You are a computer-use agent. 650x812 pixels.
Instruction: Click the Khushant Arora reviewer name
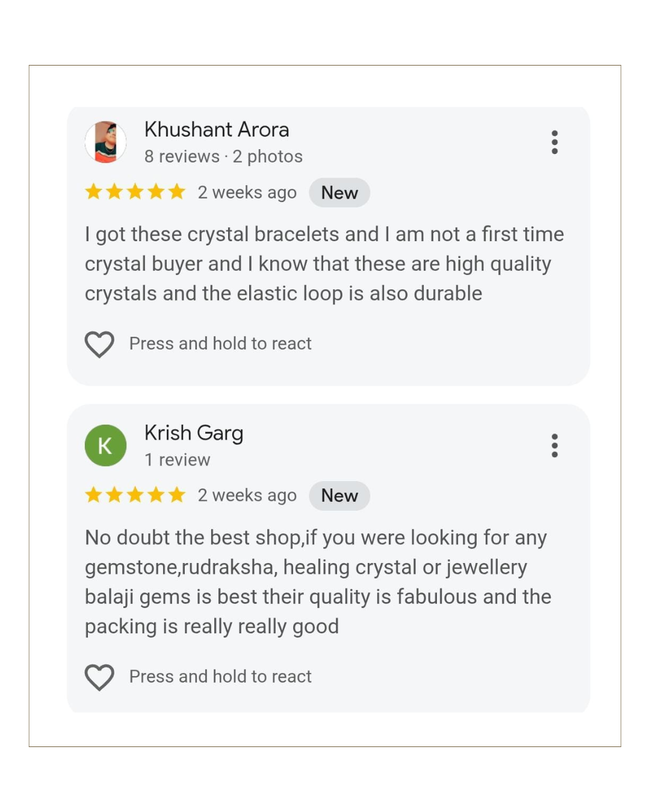tap(217, 129)
